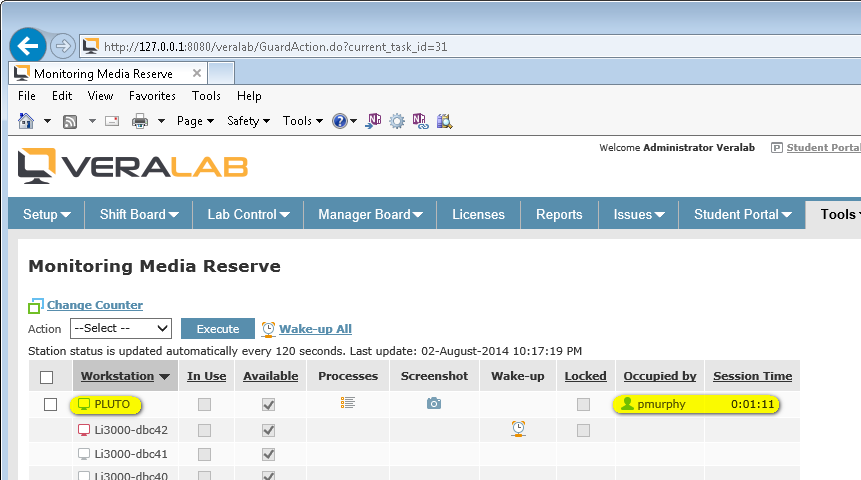
Task: Click the Read mail icon in the toolbar
Action: (112, 121)
